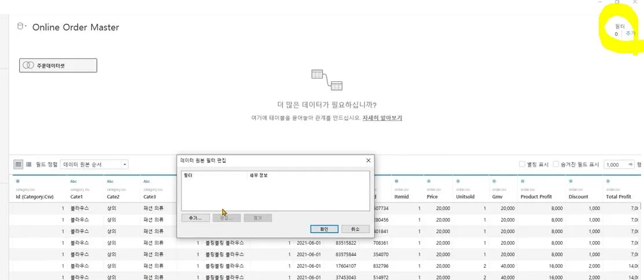The image size is (644, 280).
Task: Click disabled 제거 button in dialog
Action: [x=257, y=218]
